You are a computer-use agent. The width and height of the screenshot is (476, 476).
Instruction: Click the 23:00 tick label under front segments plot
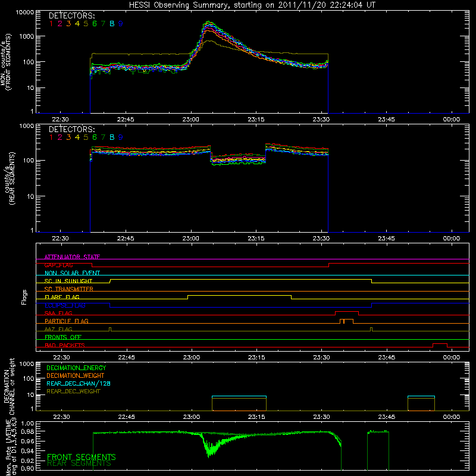click(190, 120)
